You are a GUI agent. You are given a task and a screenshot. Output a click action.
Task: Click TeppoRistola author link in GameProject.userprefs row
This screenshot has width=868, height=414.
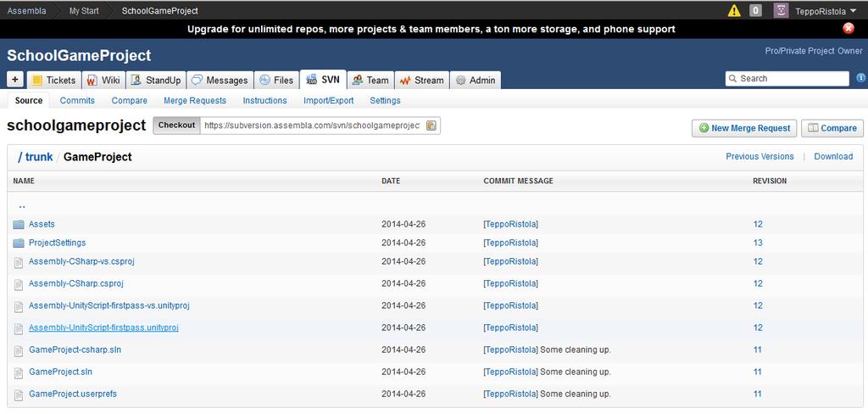(510, 394)
